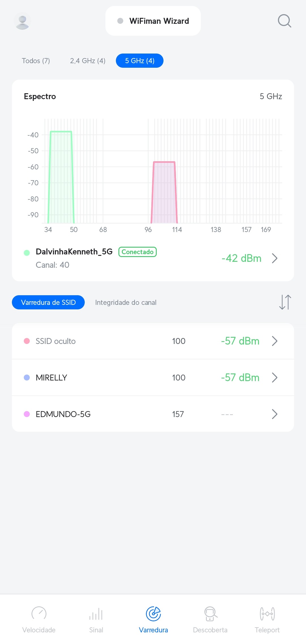
Task: Expand the EDMUNDO-5G row chevron
Action: (x=274, y=414)
